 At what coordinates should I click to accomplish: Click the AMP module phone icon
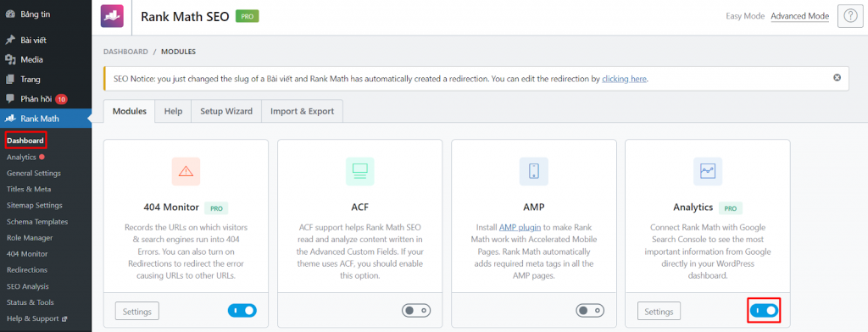pos(534,172)
